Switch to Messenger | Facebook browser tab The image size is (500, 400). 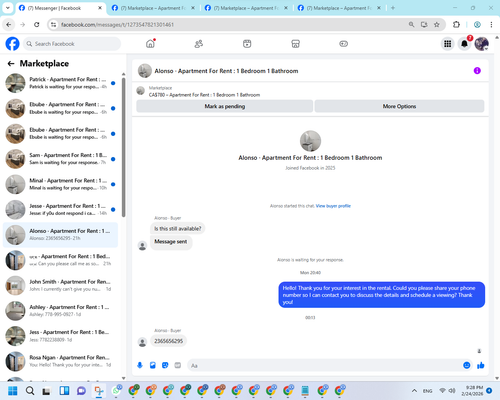[60, 8]
